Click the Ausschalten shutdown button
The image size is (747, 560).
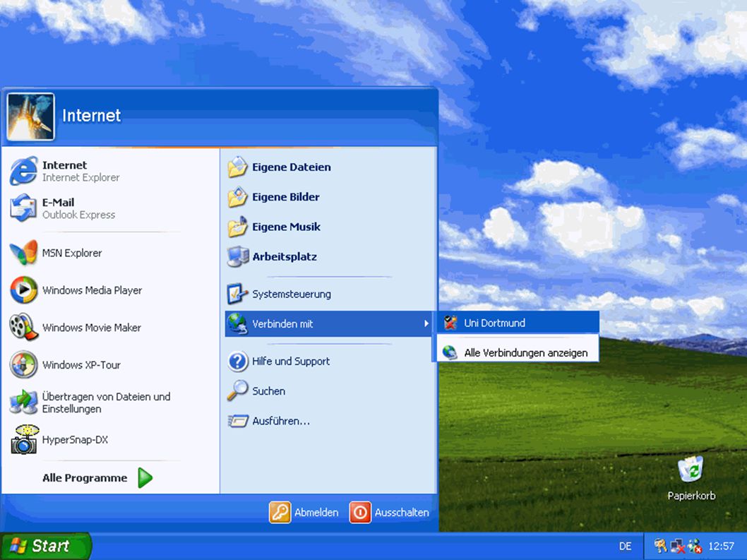click(x=389, y=513)
